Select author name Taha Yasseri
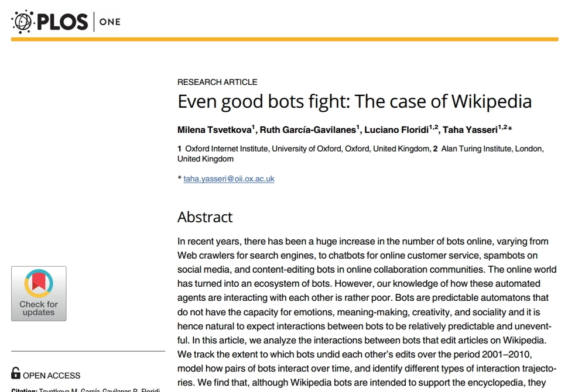The height and width of the screenshot is (392, 568). point(470,130)
